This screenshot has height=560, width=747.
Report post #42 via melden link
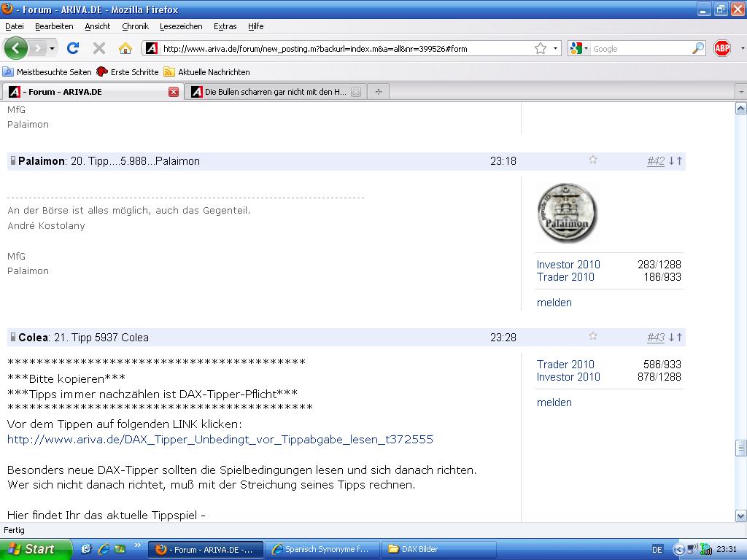click(x=554, y=303)
